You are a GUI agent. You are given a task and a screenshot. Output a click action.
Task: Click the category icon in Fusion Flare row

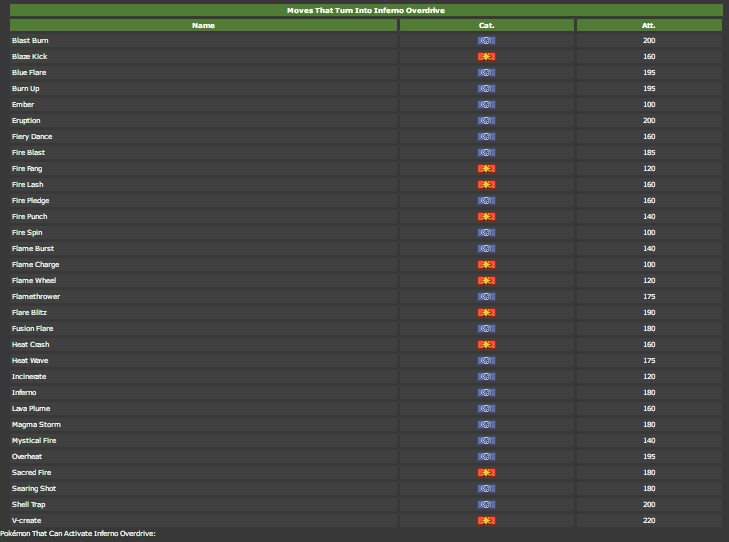point(486,329)
